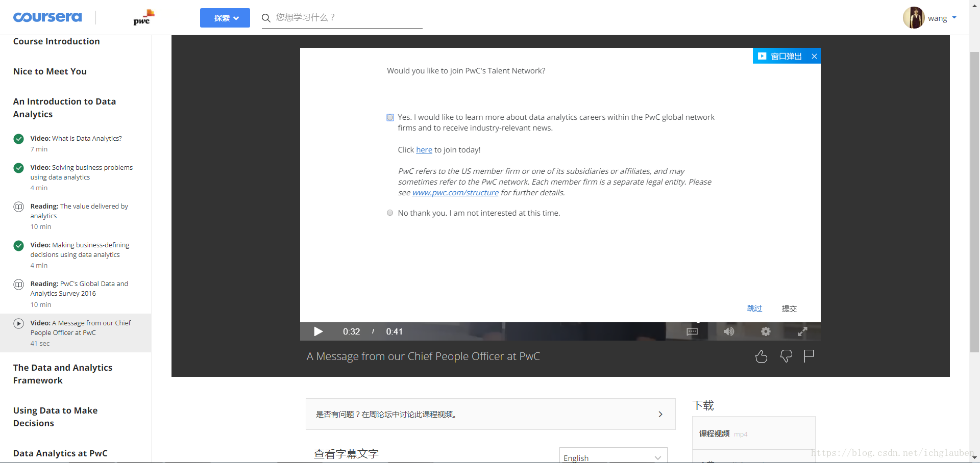Click completed checkmark beside Making business-defining decisions
980x463 pixels.
[x=18, y=246]
